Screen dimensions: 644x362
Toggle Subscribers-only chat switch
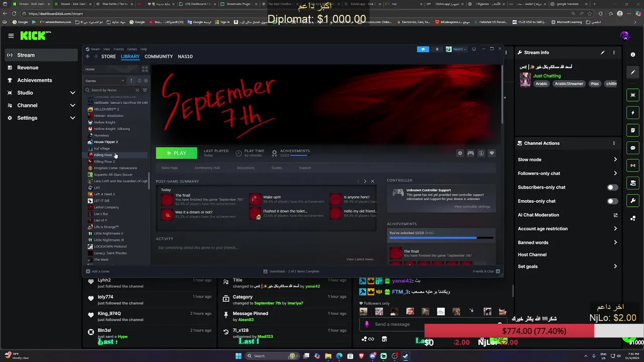612,187
